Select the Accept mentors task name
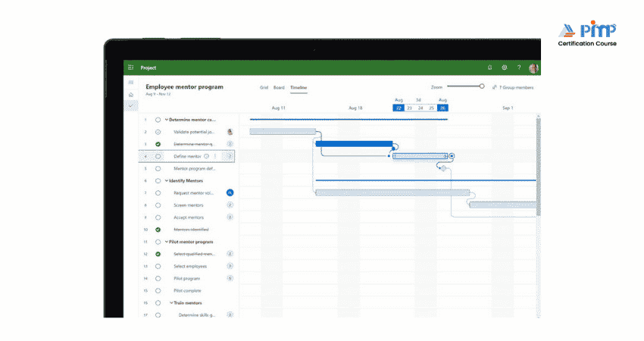 coord(189,217)
